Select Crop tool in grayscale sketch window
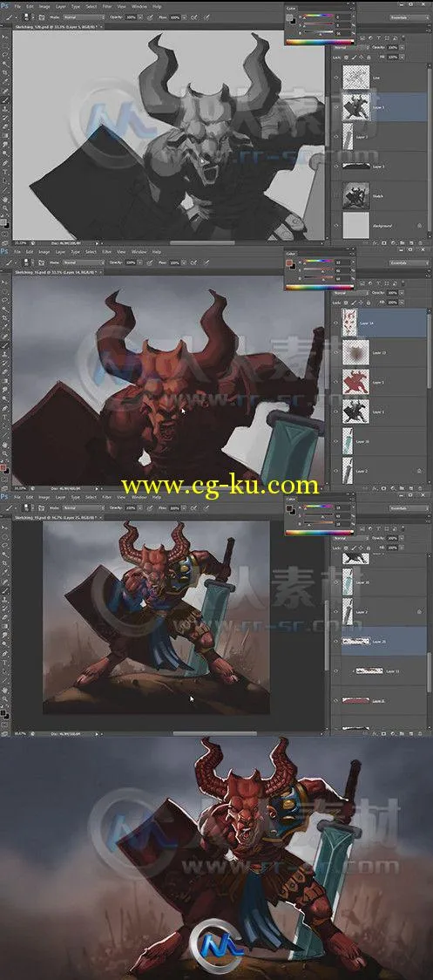The image size is (433, 980). 5,72
